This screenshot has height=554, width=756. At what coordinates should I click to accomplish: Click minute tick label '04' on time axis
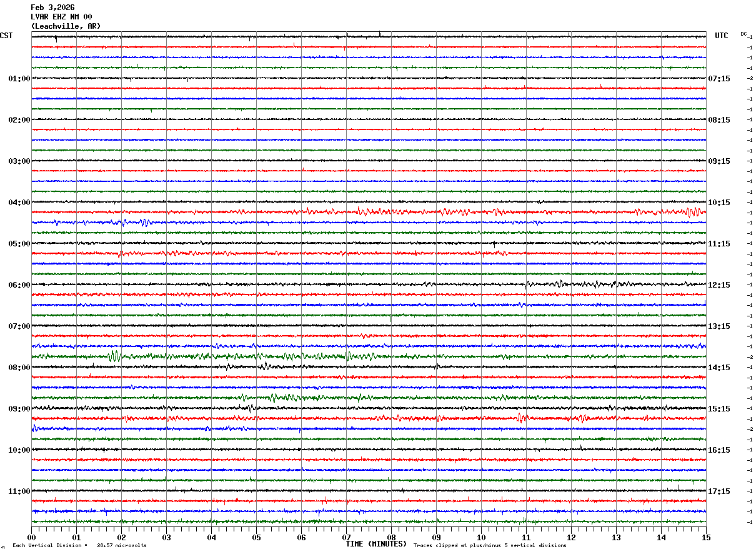[x=211, y=537]
